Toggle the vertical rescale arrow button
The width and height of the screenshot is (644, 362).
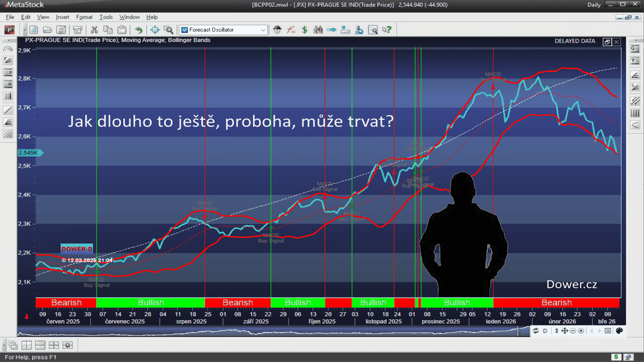click(556, 331)
